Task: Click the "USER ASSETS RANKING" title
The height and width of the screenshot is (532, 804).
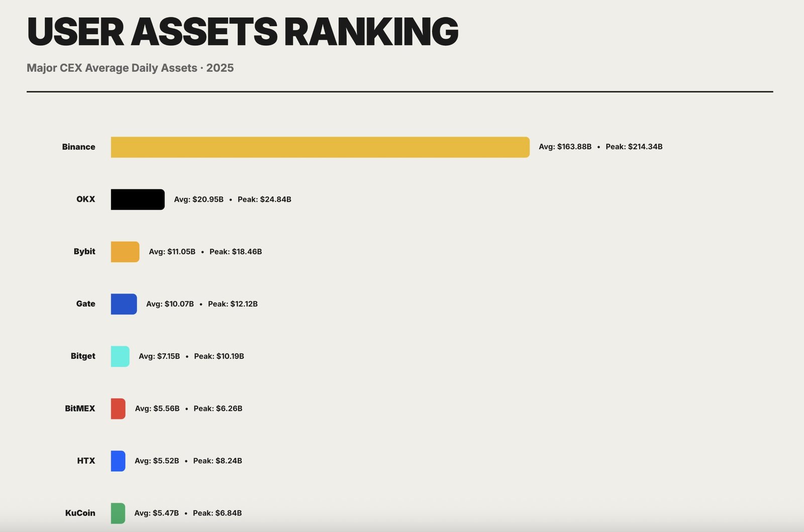Action: pos(242,32)
